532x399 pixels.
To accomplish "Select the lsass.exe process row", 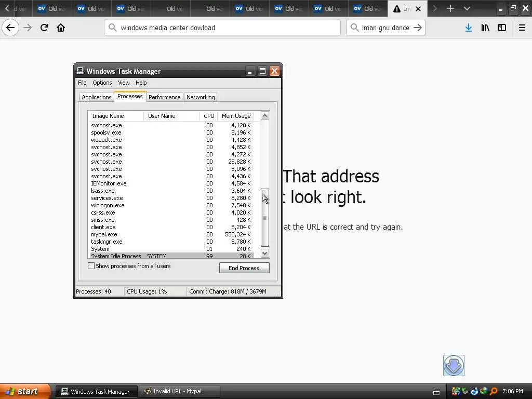I will point(171,191).
